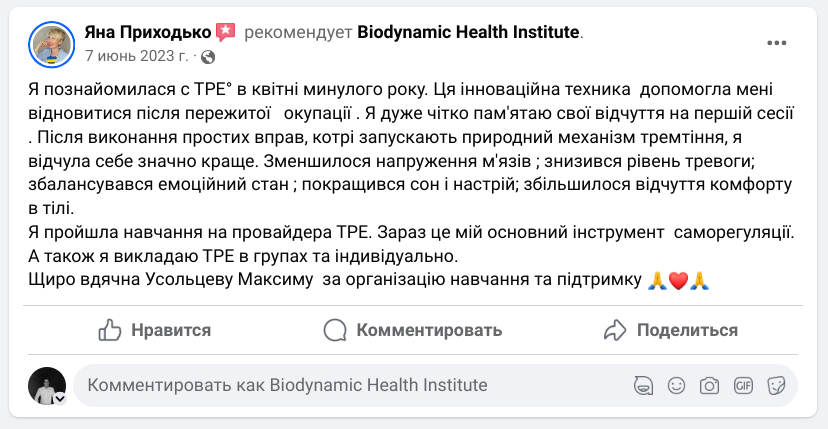Click the red recommendation star badge

[x=225, y=33]
